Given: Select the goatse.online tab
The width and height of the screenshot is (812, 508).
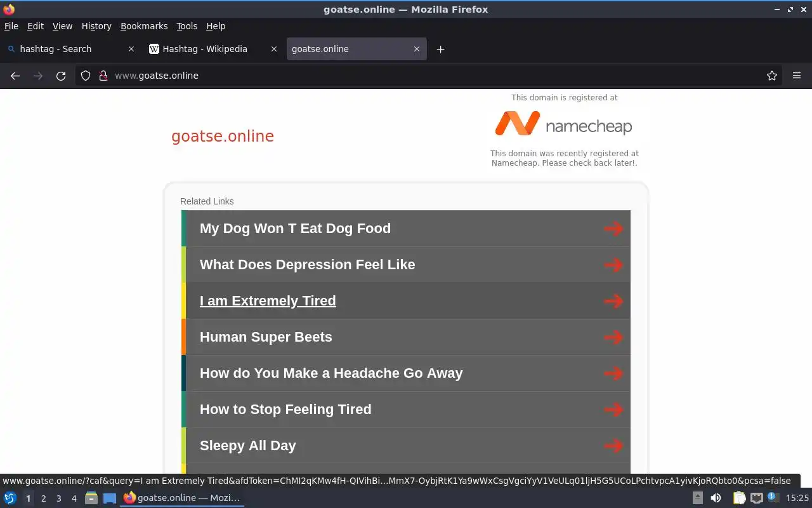Looking at the screenshot, I should pyautogui.click(x=357, y=49).
